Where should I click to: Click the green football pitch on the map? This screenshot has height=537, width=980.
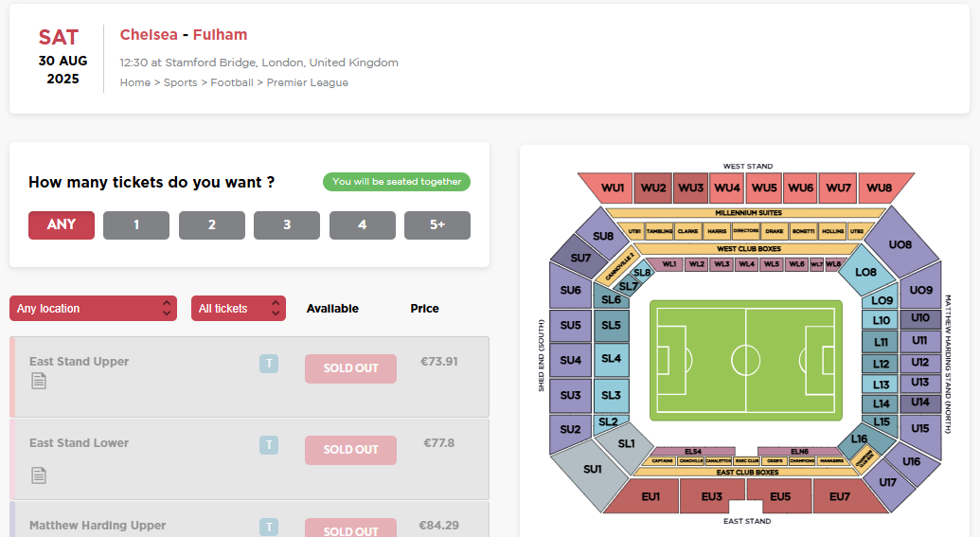745,360
